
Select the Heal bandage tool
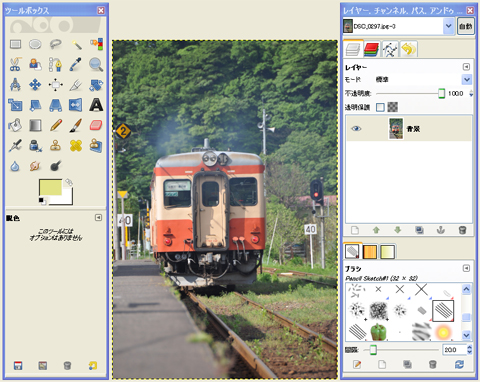pyautogui.click(x=76, y=146)
